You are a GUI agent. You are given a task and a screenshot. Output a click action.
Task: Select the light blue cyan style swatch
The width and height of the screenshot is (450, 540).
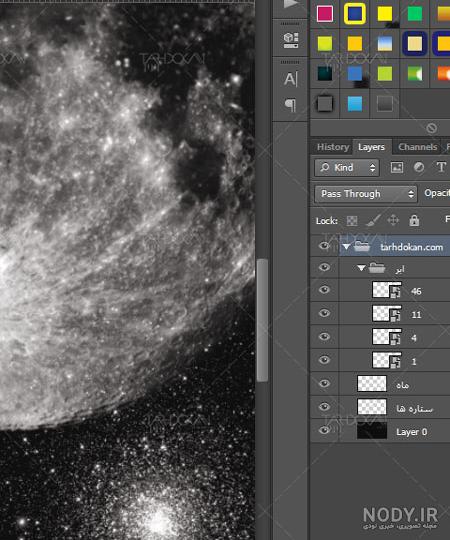coord(355,104)
